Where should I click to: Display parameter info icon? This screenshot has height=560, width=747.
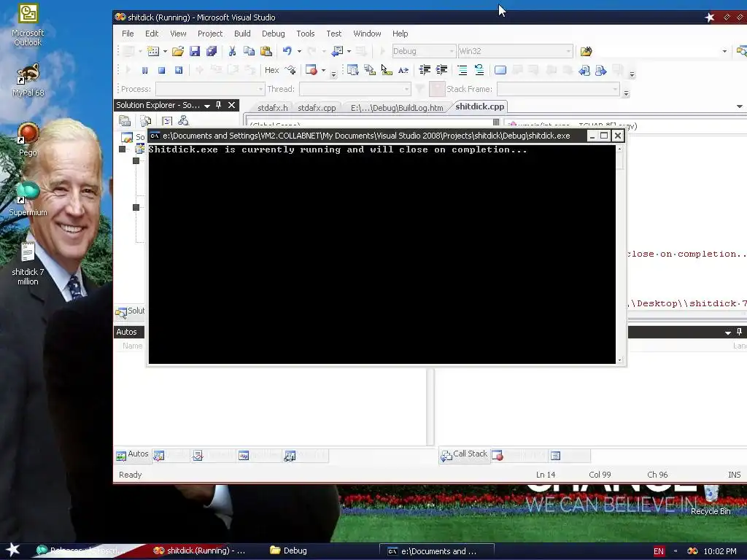[370, 71]
